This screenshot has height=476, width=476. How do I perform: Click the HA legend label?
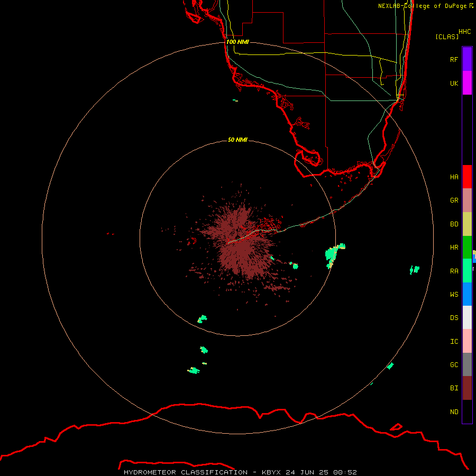(454, 177)
